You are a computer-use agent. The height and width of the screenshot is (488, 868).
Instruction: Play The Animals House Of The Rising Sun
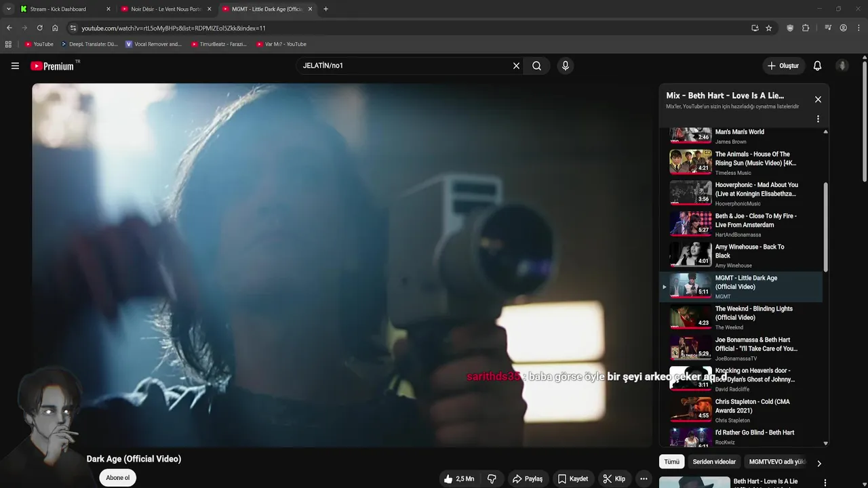point(741,163)
